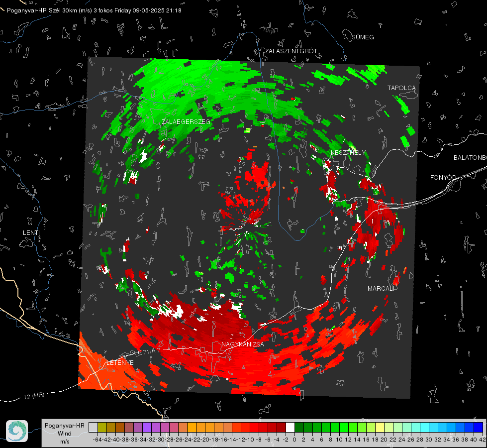Click the SÜMEG city label
This screenshot has height=448, width=487.
[363, 37]
